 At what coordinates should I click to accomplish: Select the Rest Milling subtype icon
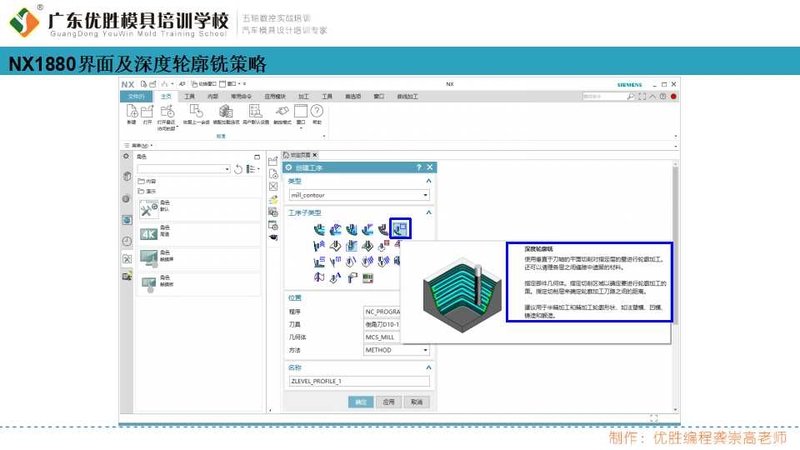click(383, 230)
